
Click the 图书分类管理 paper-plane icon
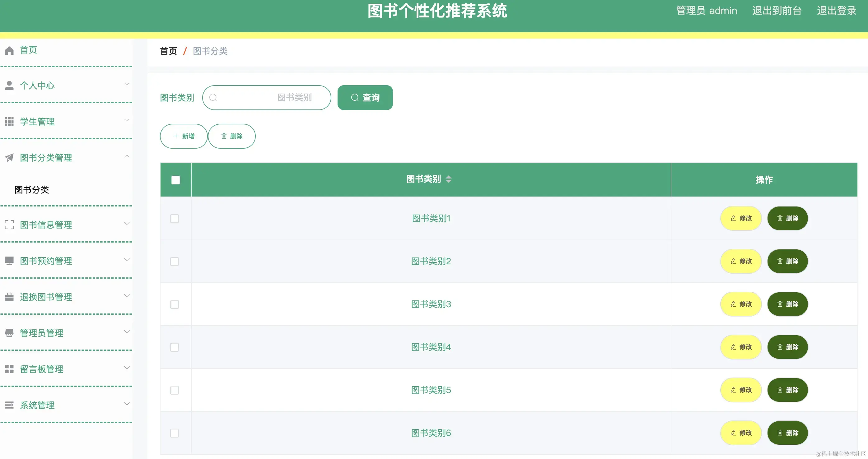coord(9,157)
